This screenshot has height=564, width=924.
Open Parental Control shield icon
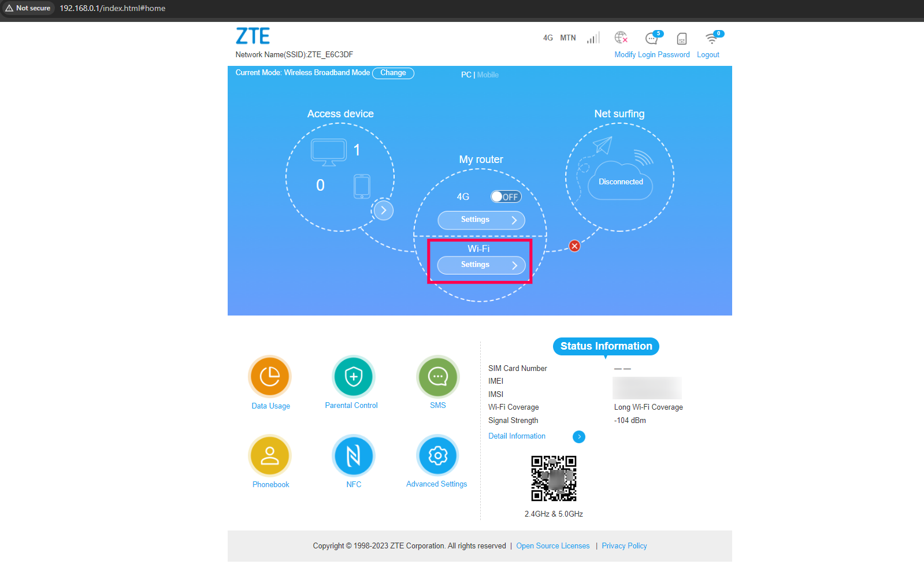click(x=354, y=377)
